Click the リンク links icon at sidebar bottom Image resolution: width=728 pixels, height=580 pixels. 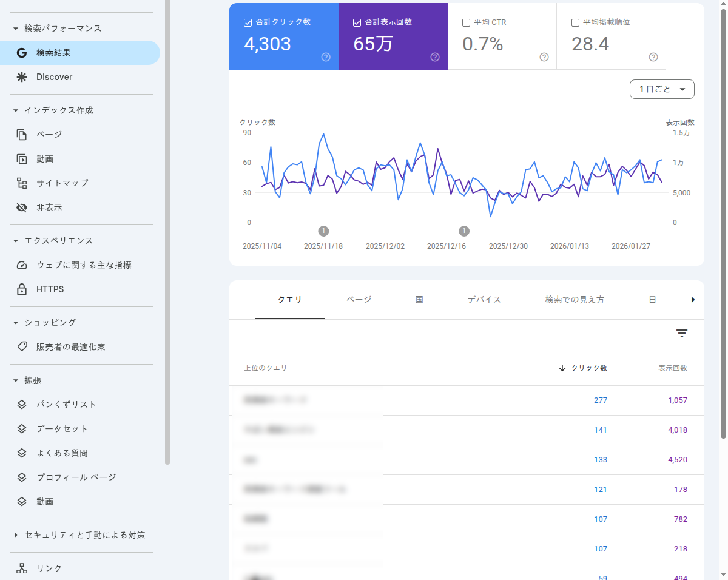pos(22,568)
